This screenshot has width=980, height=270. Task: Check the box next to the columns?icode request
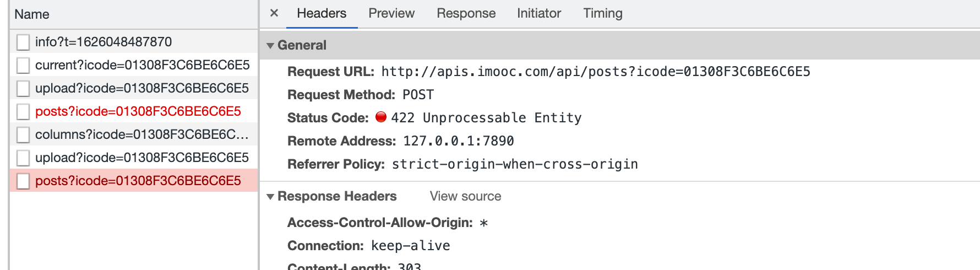coord(23,135)
